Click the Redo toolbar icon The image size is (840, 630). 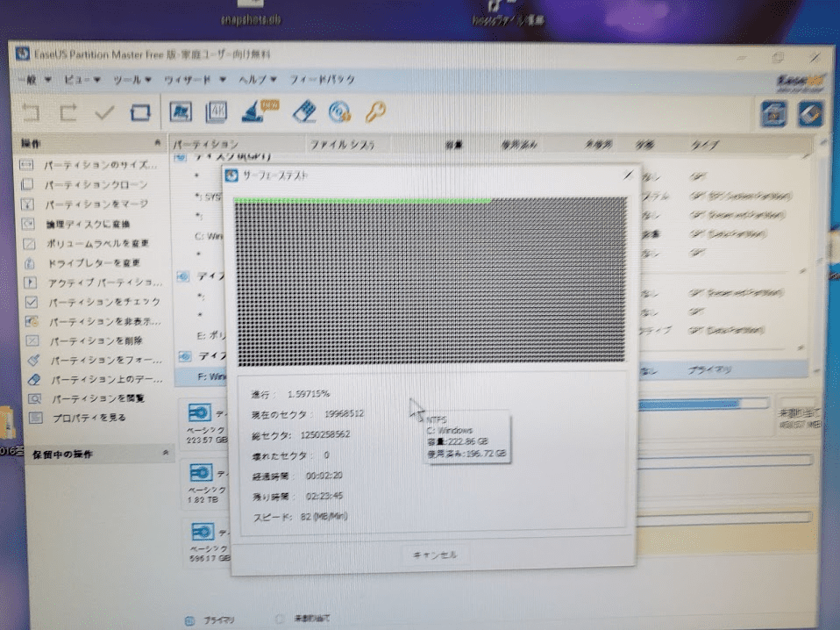(x=68, y=112)
